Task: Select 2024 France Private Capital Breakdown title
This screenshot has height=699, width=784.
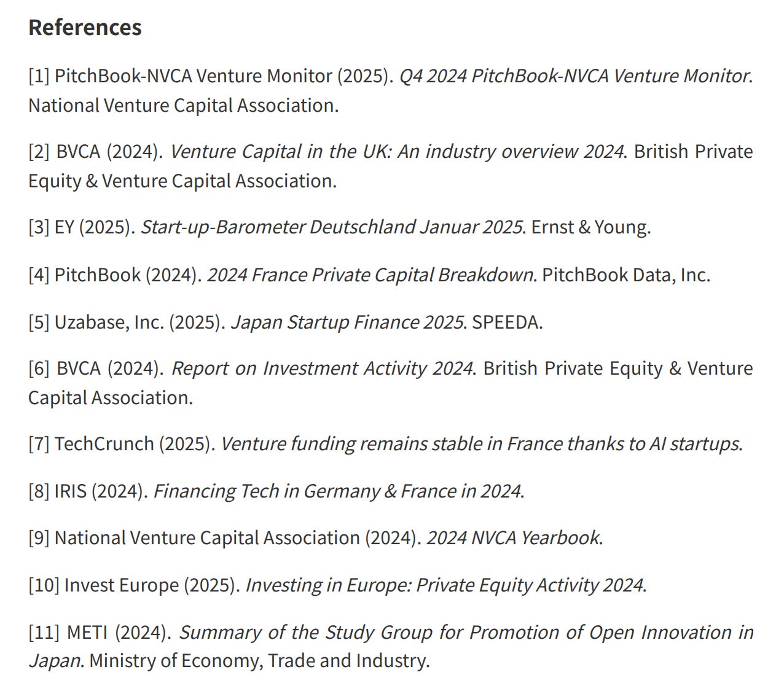Action: tap(370, 275)
